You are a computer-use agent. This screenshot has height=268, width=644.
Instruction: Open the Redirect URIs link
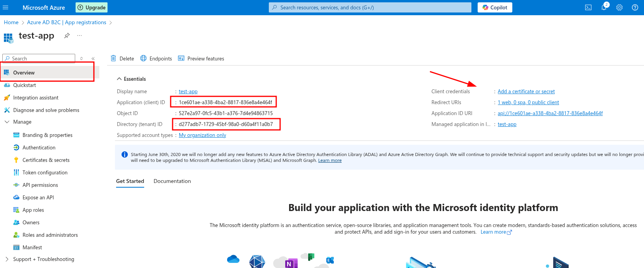(528, 103)
